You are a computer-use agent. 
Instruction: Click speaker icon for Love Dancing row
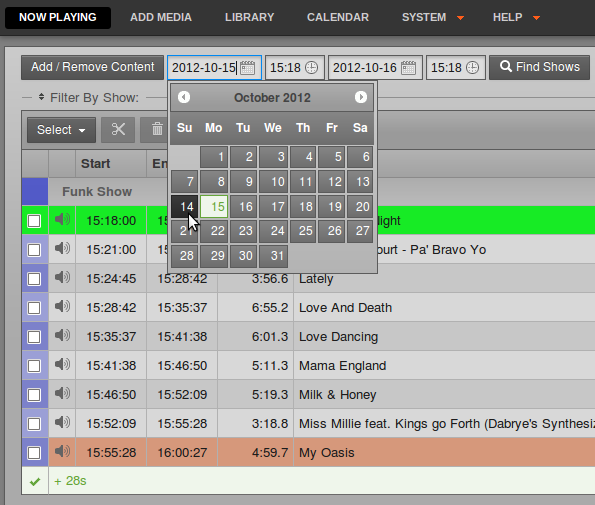pos(62,335)
